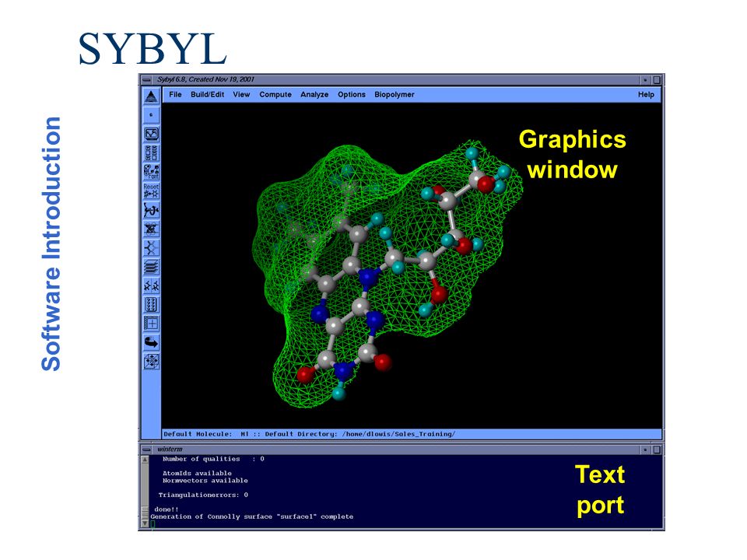Open the Biopolymer menu
The height and width of the screenshot is (560, 747).
pyautogui.click(x=394, y=94)
